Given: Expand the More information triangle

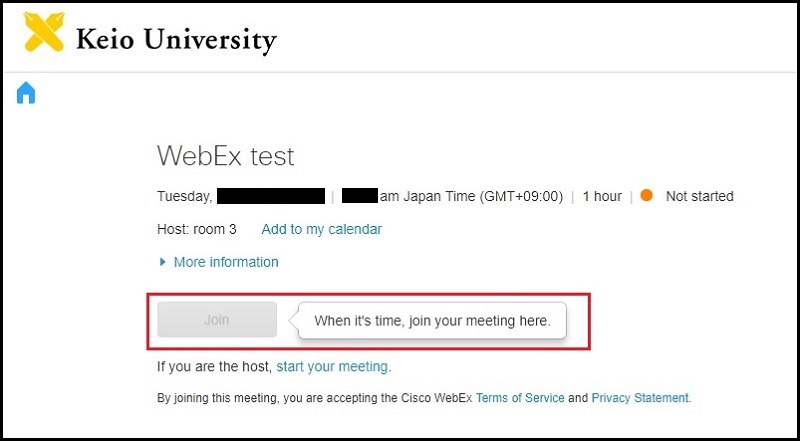Looking at the screenshot, I should tap(163, 262).
